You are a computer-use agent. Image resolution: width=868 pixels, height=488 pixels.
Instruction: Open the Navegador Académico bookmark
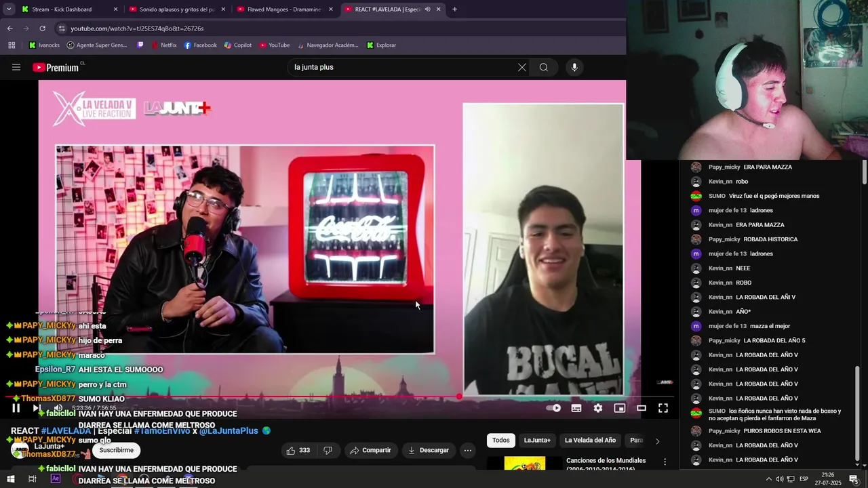point(327,45)
